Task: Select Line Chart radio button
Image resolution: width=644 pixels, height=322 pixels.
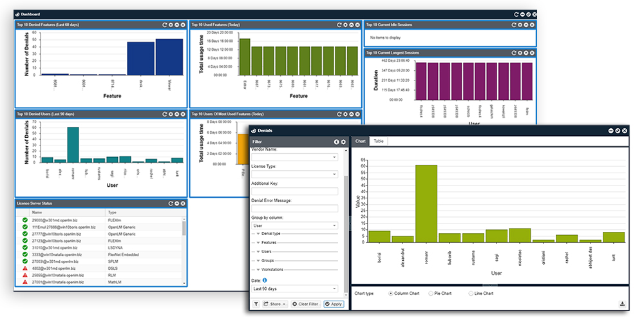Action: (468, 294)
